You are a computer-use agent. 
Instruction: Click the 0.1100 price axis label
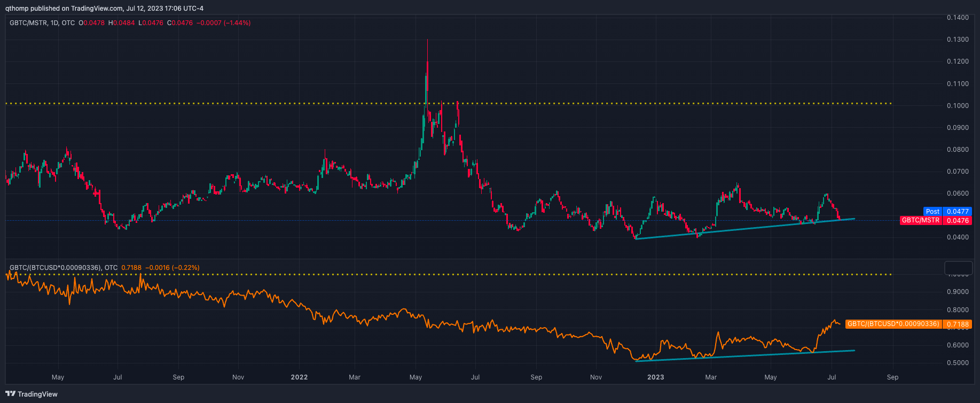[958, 84]
